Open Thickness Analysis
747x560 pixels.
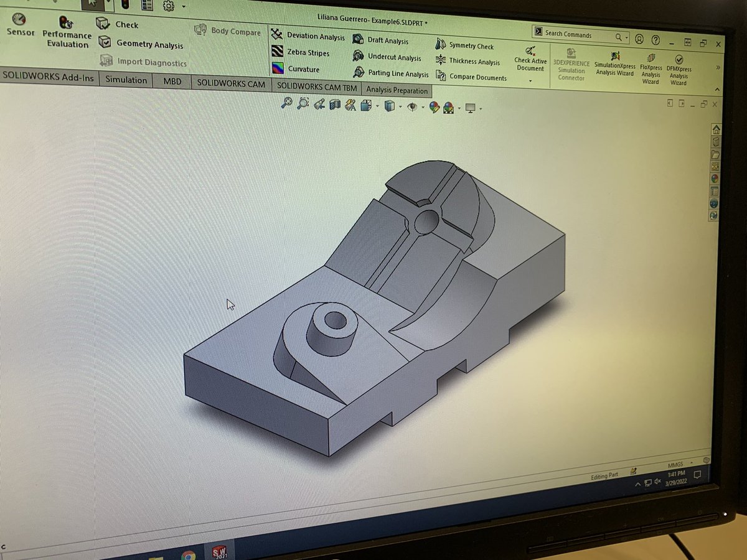[x=467, y=61]
